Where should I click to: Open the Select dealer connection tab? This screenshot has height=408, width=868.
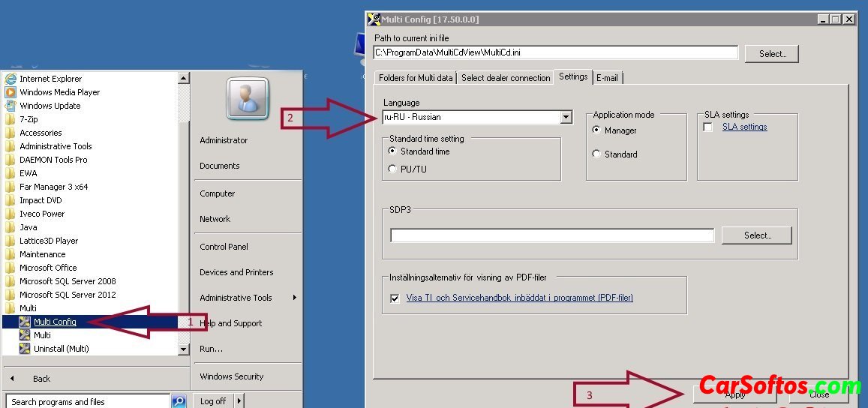[x=505, y=78]
